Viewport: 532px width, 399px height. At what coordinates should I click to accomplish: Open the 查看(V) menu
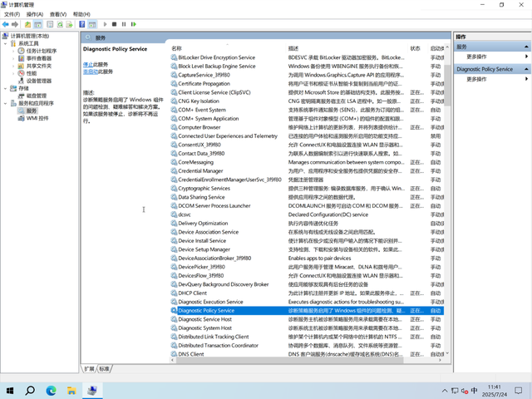click(58, 14)
